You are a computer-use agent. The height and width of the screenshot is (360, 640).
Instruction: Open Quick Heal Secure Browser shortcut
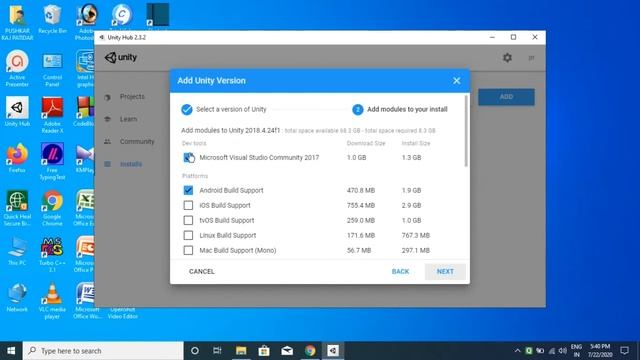(x=17, y=208)
